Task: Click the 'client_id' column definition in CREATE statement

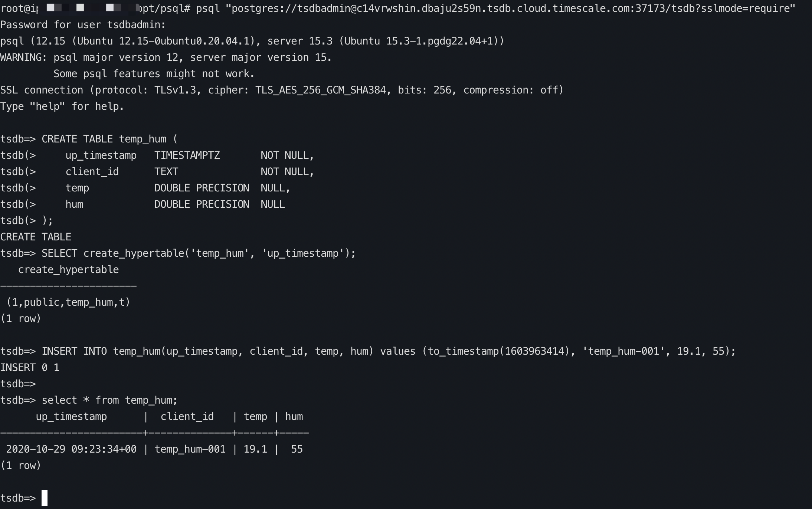Action: (92, 172)
